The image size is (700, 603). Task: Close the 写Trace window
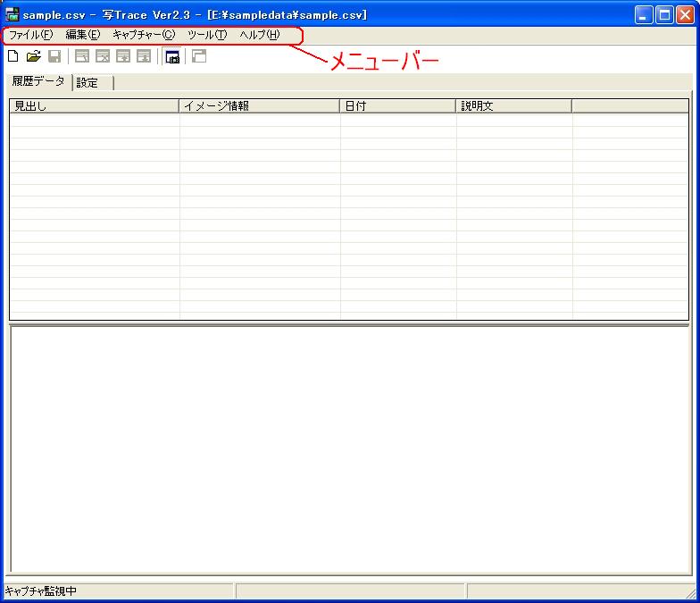[685, 14]
